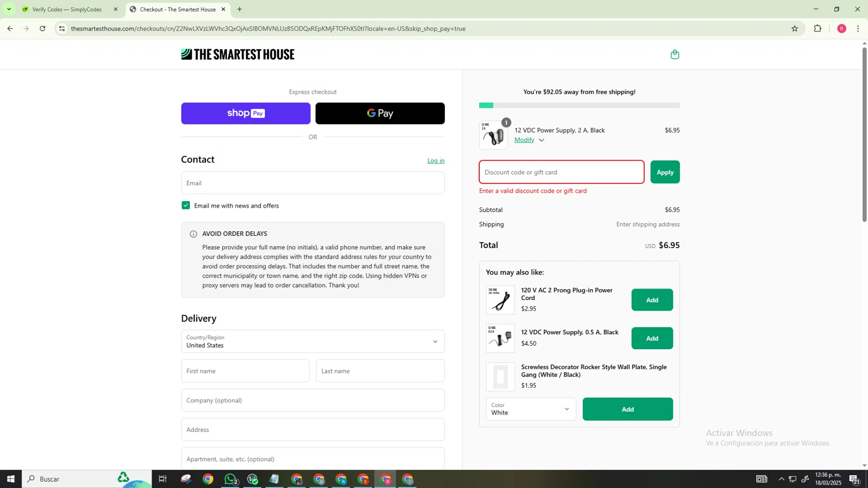Open the Snipping tool taskbar icon
The width and height of the screenshot is (868, 488).
point(186,479)
